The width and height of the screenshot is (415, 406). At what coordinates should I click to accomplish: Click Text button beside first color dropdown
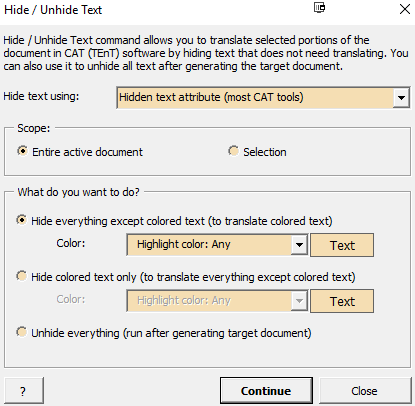(x=342, y=245)
